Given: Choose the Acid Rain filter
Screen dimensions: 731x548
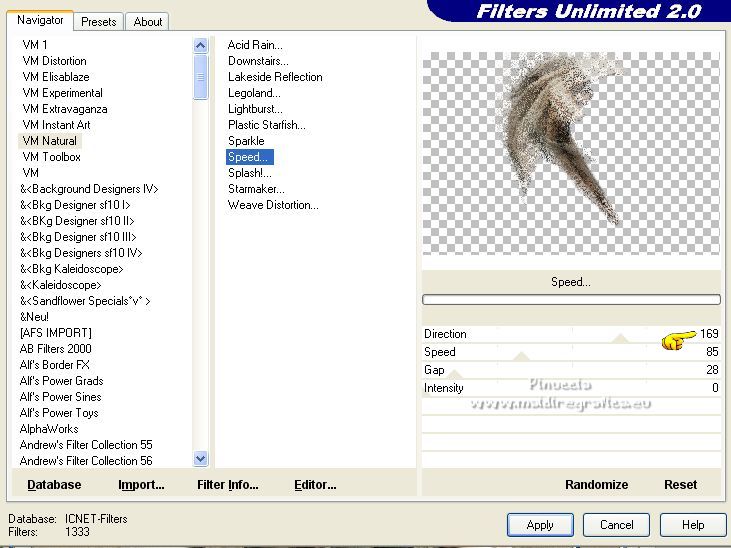Looking at the screenshot, I should coord(255,45).
